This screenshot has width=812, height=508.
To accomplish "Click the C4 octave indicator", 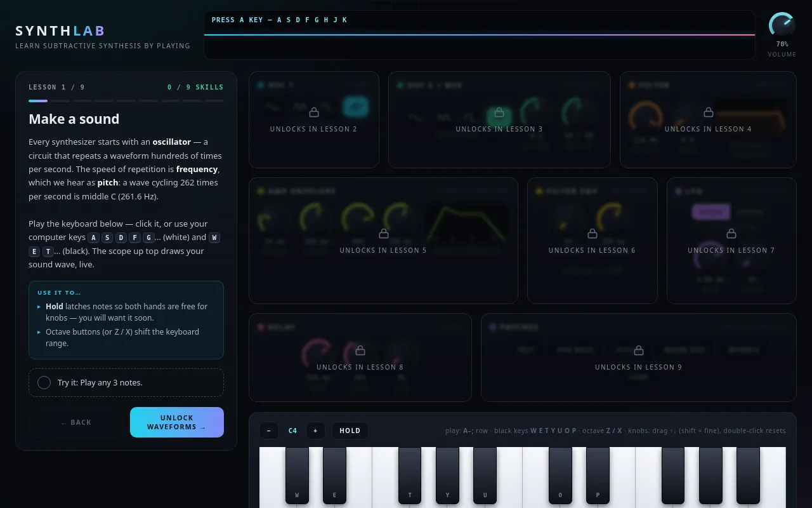I will pos(292,431).
